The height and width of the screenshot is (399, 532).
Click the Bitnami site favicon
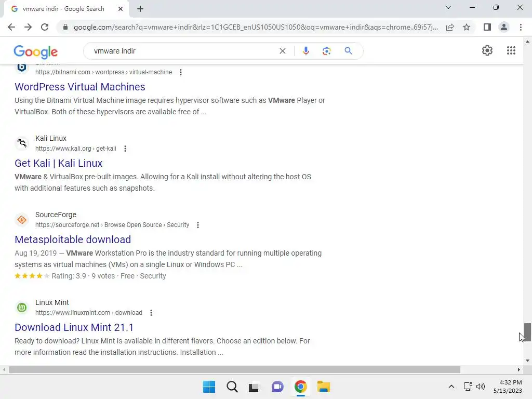click(22, 68)
